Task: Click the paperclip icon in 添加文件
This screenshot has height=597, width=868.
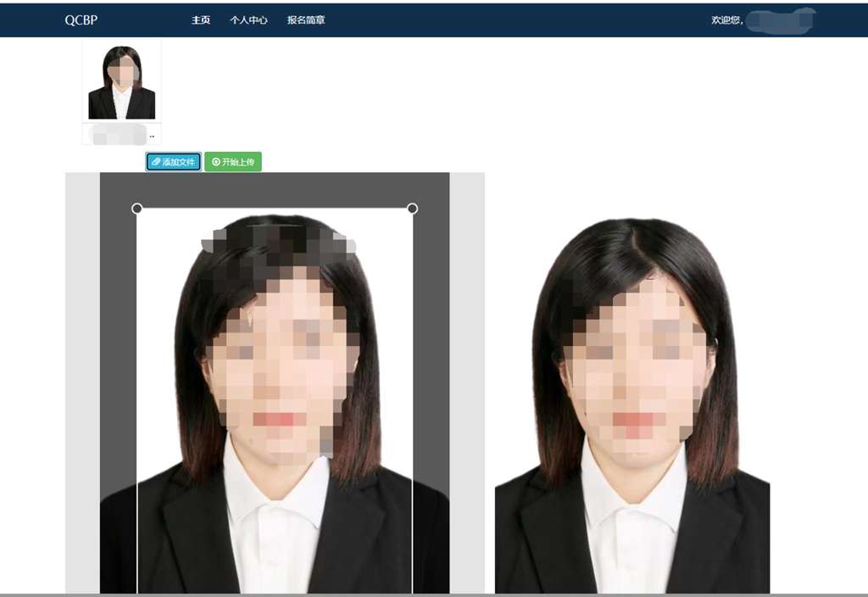Action: click(156, 162)
